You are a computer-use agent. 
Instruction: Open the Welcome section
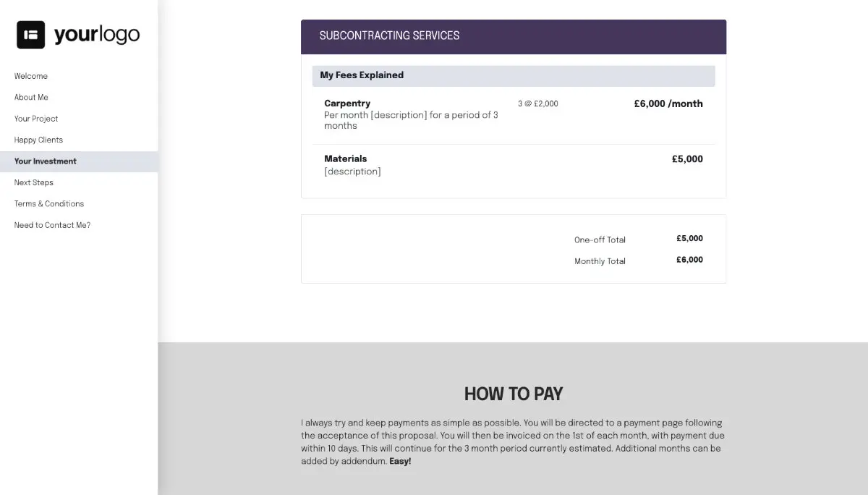click(x=30, y=76)
